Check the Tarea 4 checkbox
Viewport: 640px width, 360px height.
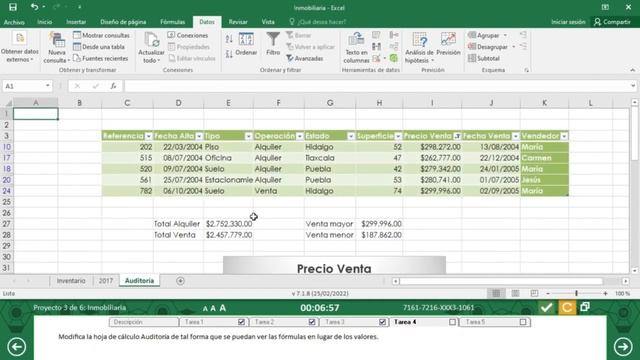(x=452, y=322)
